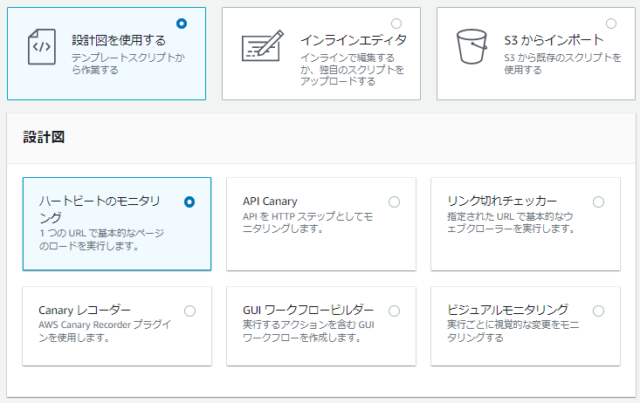Image resolution: width=640 pixels, height=403 pixels.
Task: Click the GUI ワークフロービルダー card description
Action: tap(309, 331)
